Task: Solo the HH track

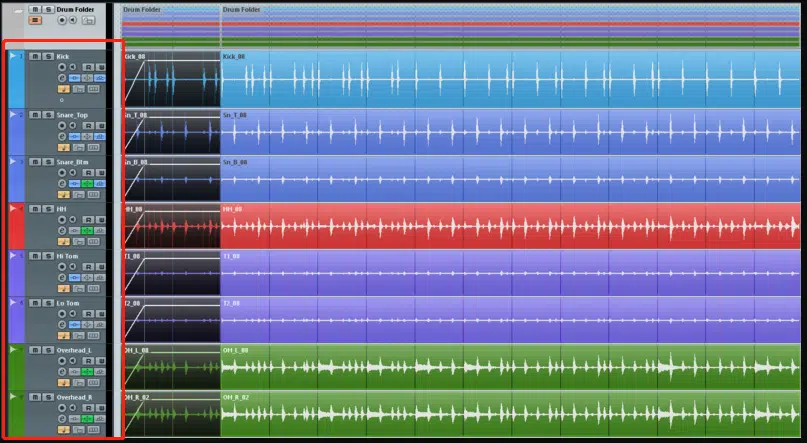Action: (x=48, y=209)
